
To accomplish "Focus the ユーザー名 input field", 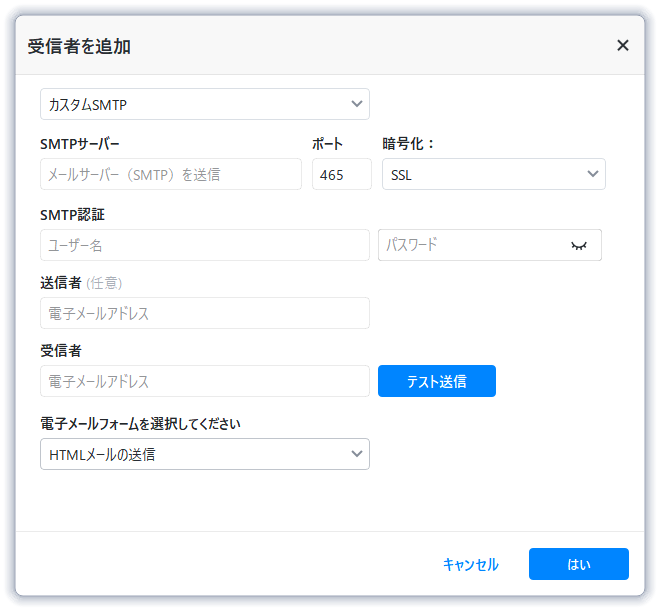I will [x=205, y=245].
